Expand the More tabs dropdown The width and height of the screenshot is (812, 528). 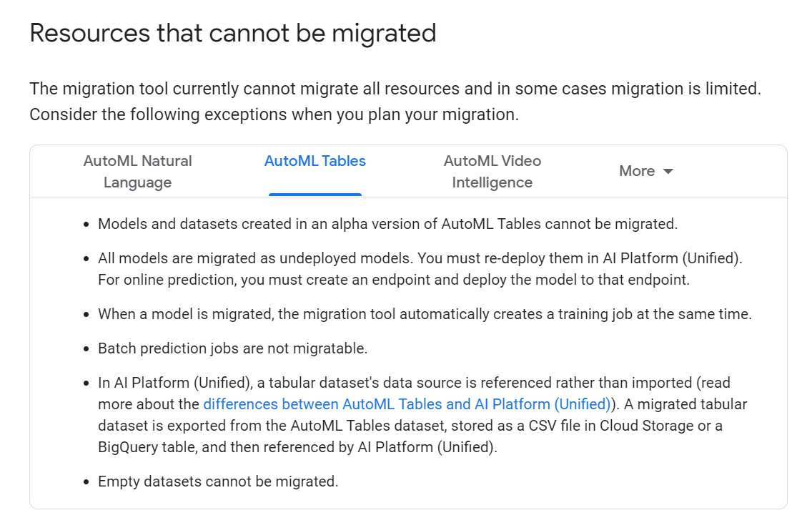click(645, 171)
